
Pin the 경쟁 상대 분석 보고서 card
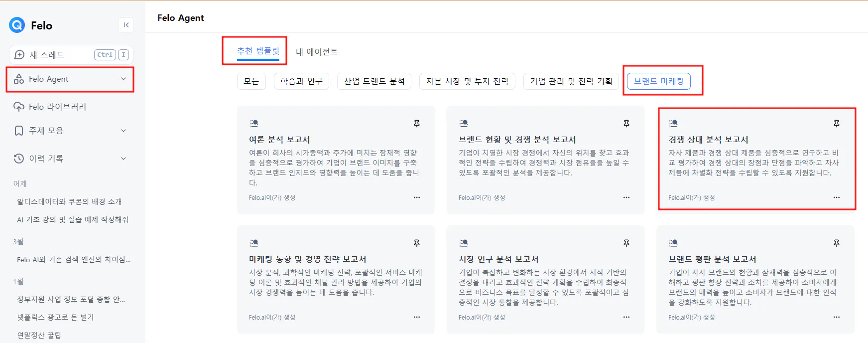coord(837,123)
